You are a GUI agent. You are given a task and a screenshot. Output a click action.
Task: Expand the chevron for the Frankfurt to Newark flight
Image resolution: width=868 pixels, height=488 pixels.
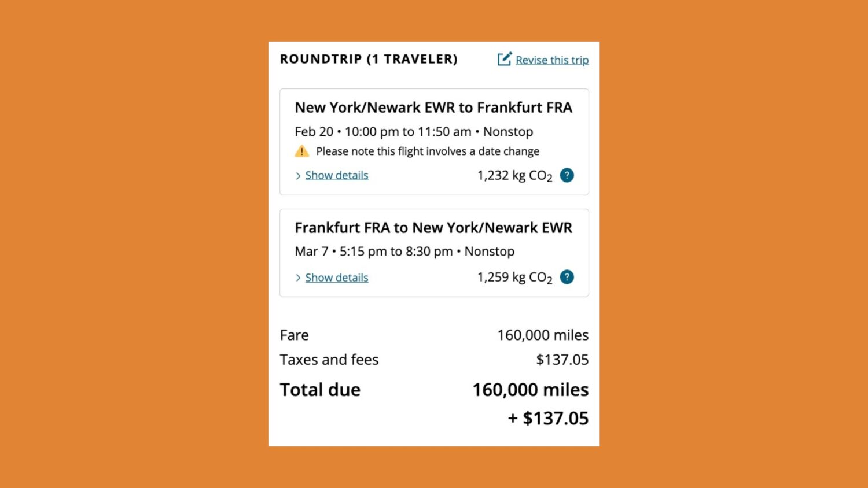[x=298, y=278]
